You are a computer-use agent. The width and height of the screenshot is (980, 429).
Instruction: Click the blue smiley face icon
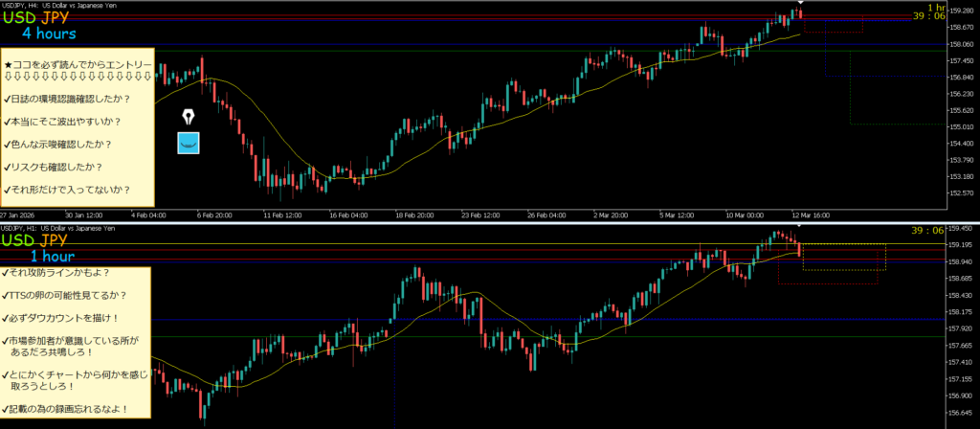coord(189,144)
